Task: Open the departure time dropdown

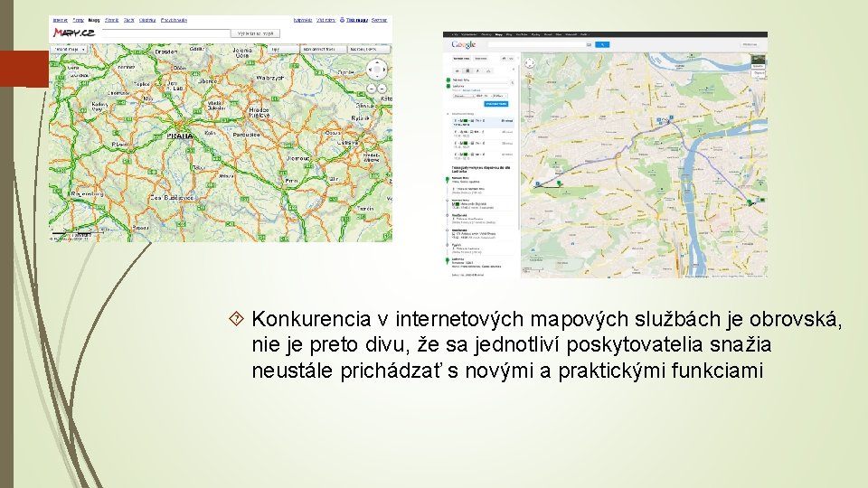Action: [x=500, y=96]
